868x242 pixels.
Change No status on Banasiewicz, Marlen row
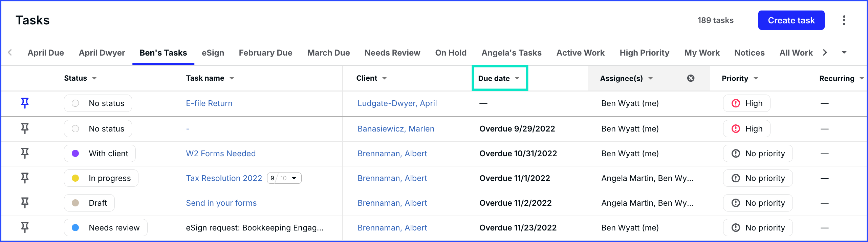point(98,128)
